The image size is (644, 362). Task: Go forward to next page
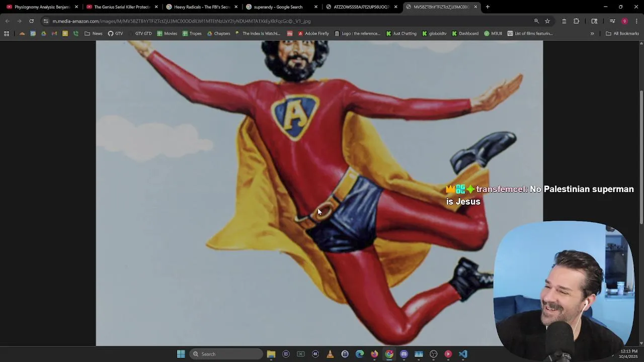pyautogui.click(x=19, y=21)
